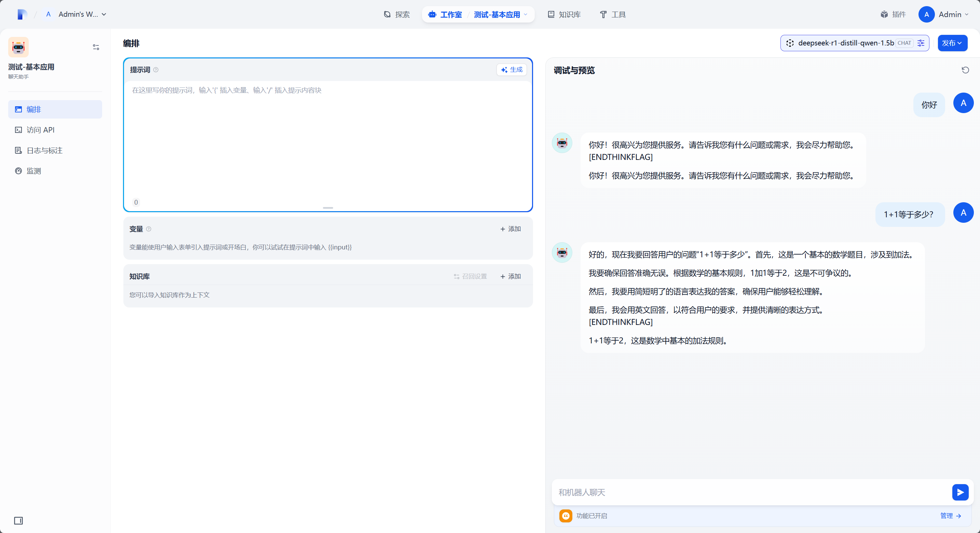Open model parameter settings beside CHAT label
980x533 pixels.
921,43
